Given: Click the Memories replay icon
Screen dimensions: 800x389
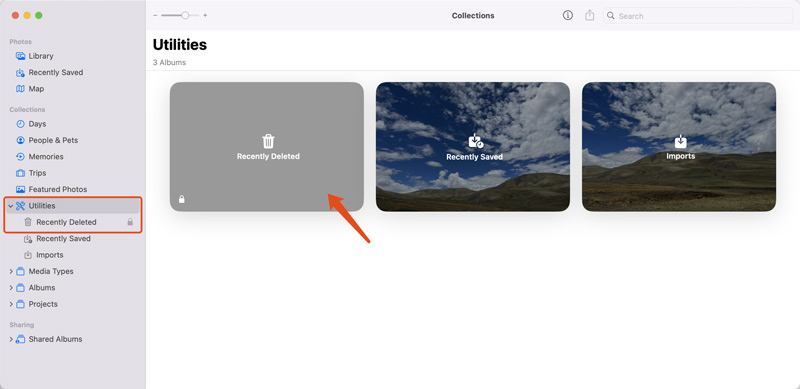Looking at the screenshot, I should click(20, 156).
